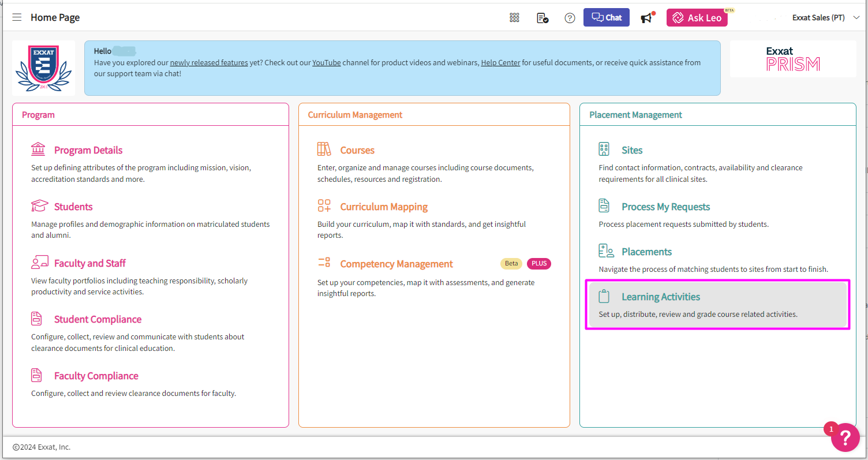Viewport: 868px width, 460px height.
Task: Launch the Ask Leo assistant
Action: point(697,18)
